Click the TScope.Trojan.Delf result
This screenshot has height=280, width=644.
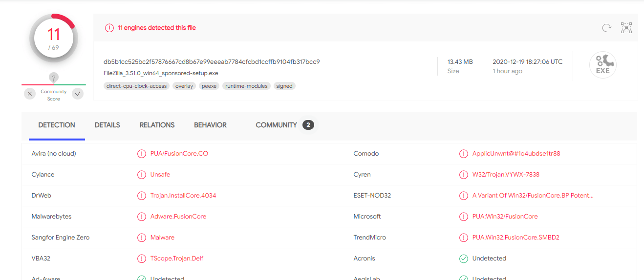pos(177,259)
